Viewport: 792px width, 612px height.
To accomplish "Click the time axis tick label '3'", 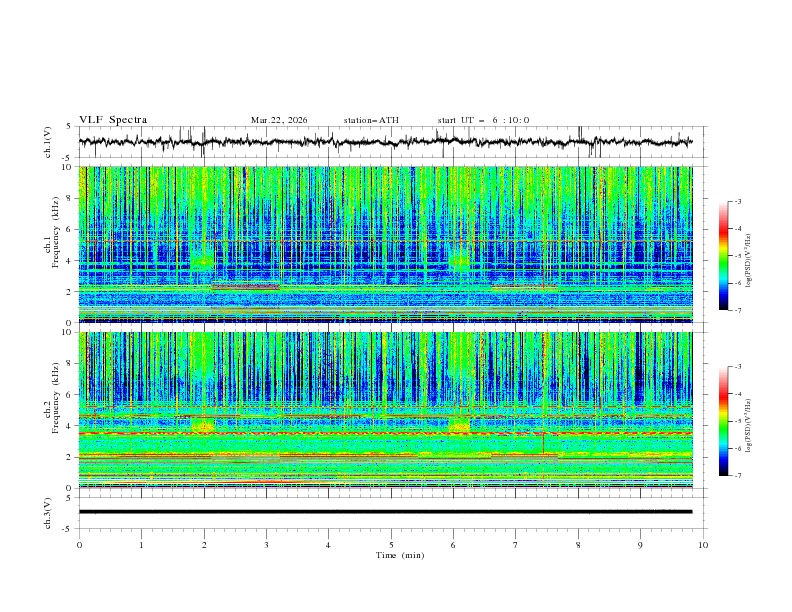I will click(266, 545).
